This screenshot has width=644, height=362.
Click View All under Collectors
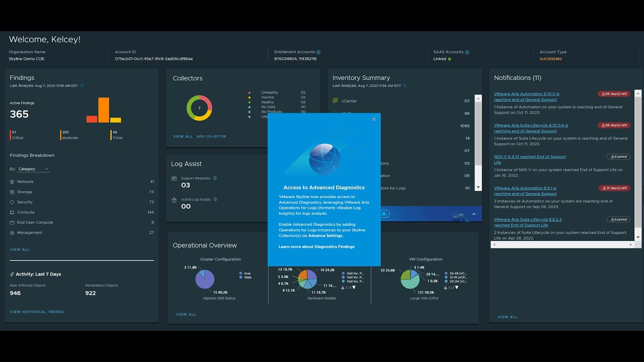183,136
